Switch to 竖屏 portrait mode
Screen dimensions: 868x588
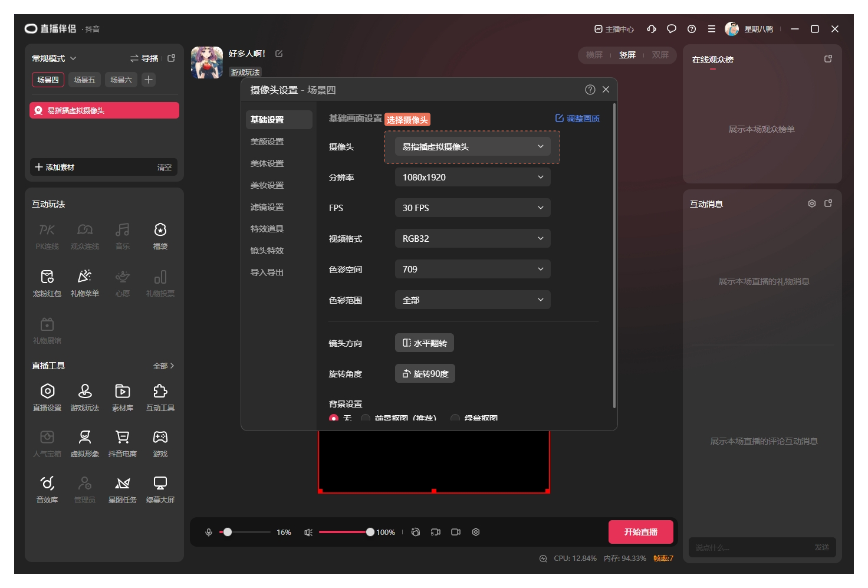point(627,55)
